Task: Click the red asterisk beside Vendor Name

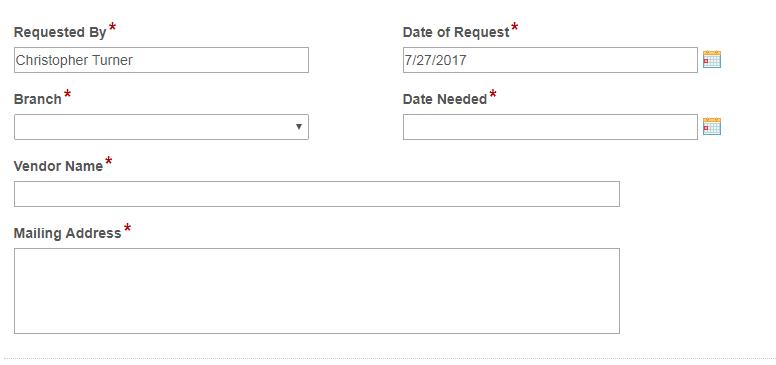Action: coord(108,161)
